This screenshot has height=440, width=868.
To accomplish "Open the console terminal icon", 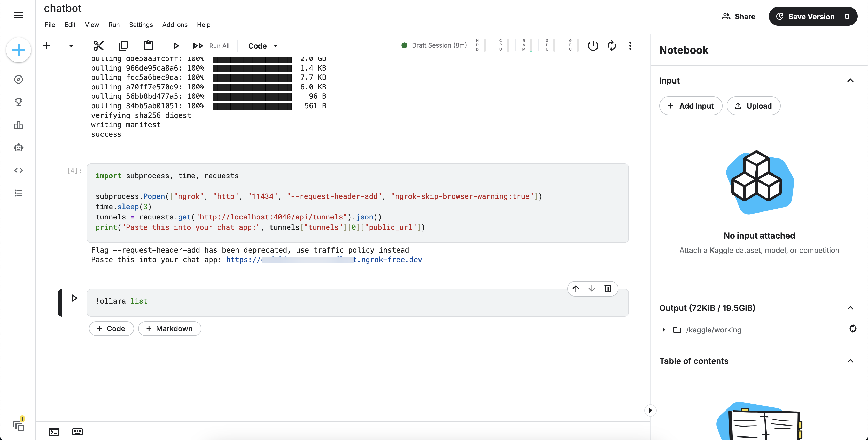I will (54, 432).
